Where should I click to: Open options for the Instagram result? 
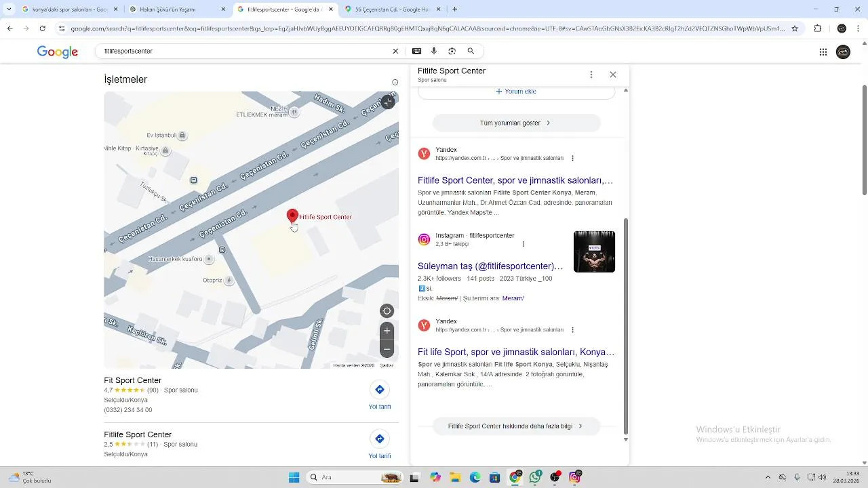(x=524, y=244)
